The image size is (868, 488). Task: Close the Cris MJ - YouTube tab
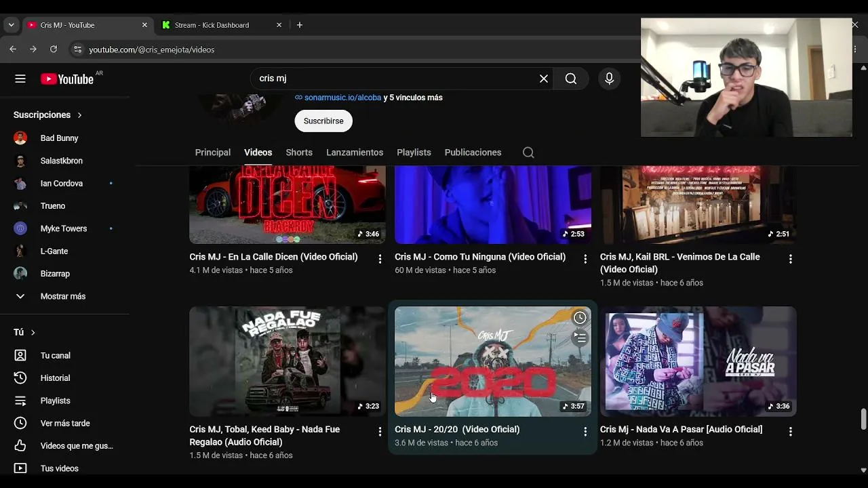(144, 25)
